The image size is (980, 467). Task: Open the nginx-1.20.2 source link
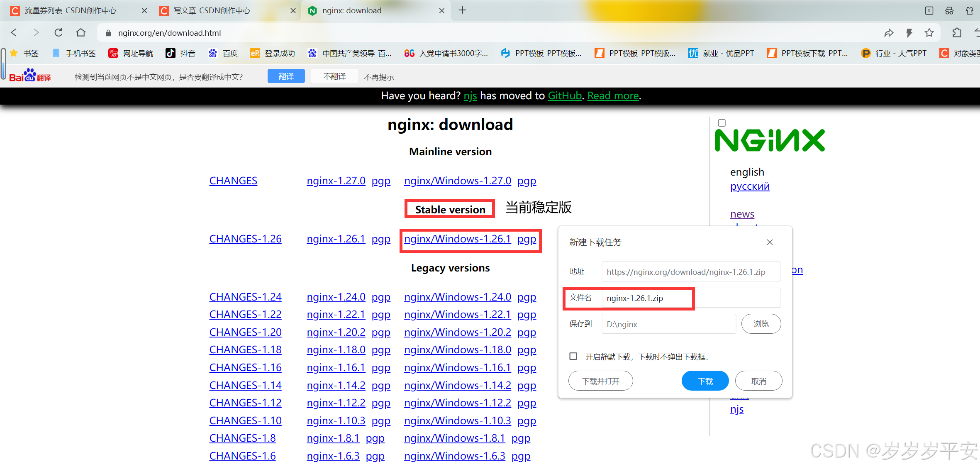point(336,333)
